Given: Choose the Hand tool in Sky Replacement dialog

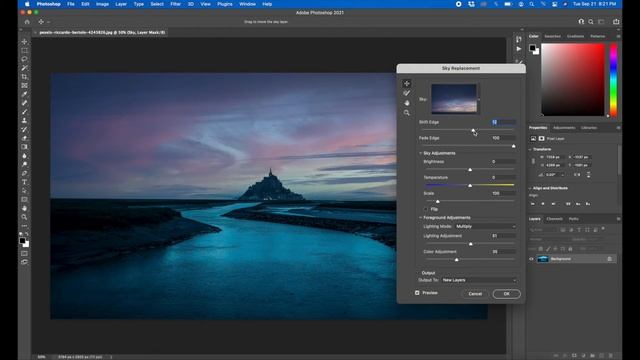Looking at the screenshot, I should point(407,103).
